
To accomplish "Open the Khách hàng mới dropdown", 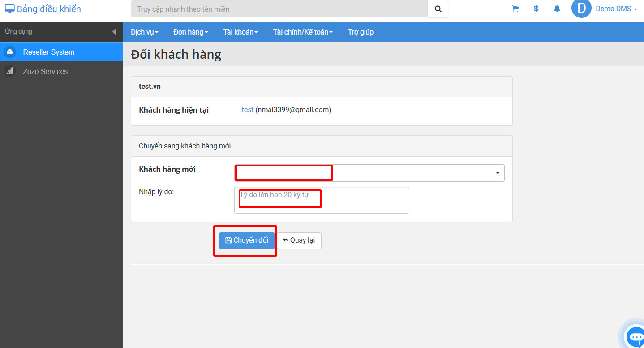I will [369, 173].
